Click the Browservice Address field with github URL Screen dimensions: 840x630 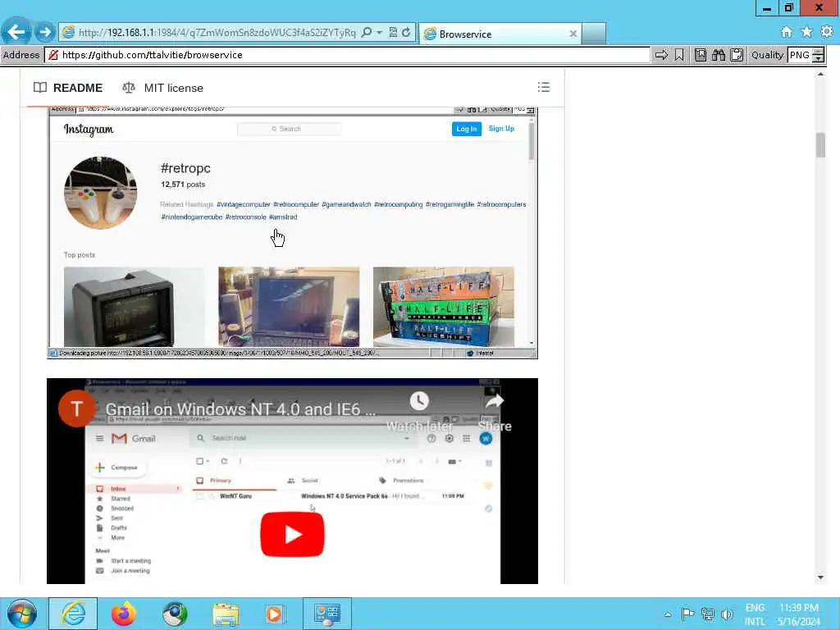click(348, 55)
